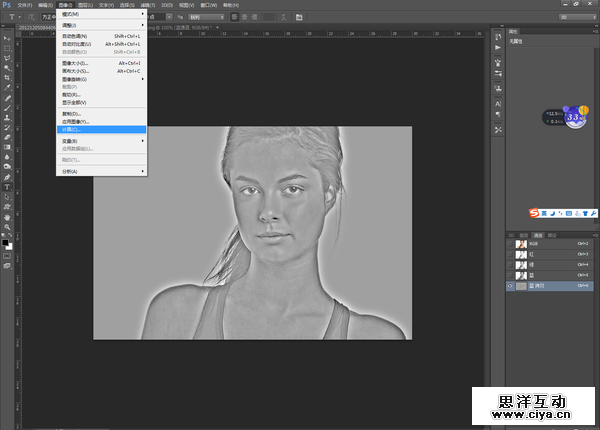Image resolution: width=600 pixels, height=430 pixels.
Task: Select the 绿 (green) channel thumbnail
Action: (522, 265)
